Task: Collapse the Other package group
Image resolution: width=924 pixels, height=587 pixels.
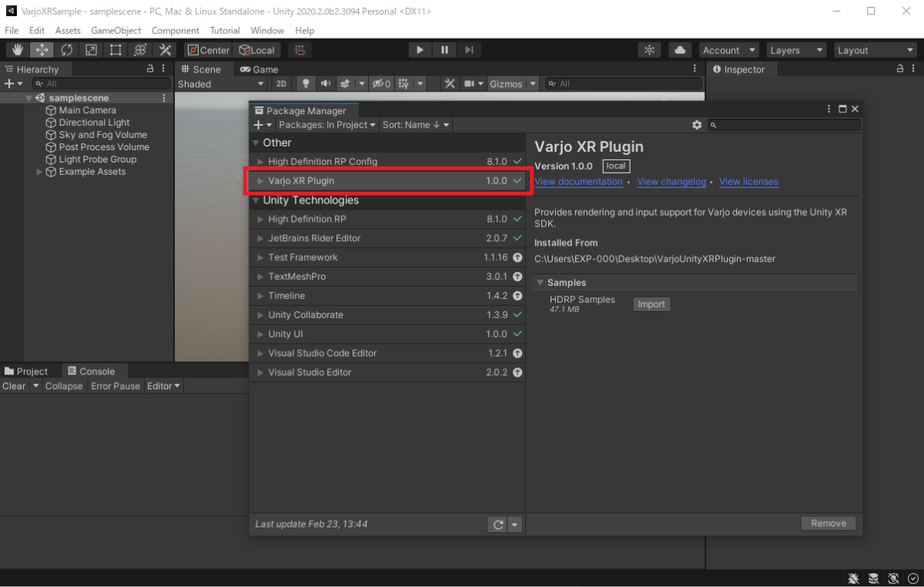Action: coord(256,143)
